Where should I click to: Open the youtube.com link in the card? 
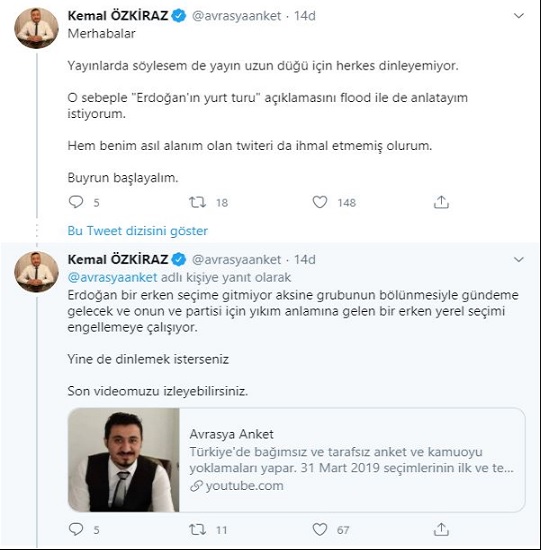(x=237, y=486)
